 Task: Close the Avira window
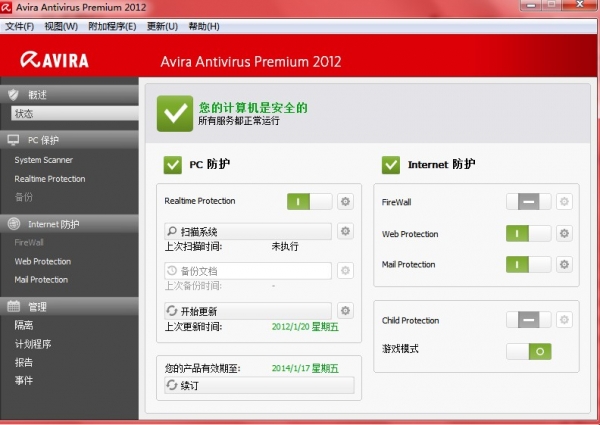tap(580, 5)
